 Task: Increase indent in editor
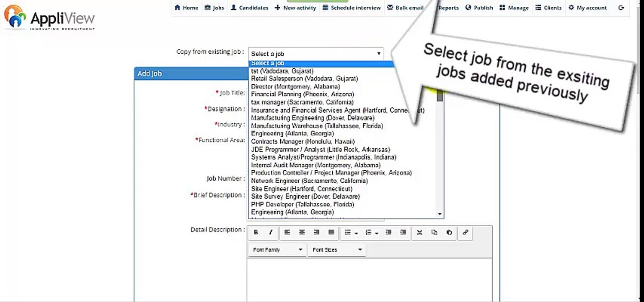403,232
